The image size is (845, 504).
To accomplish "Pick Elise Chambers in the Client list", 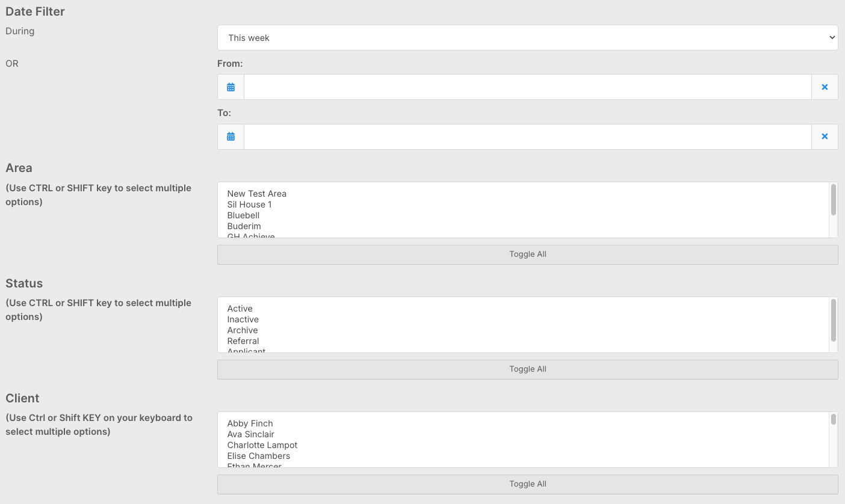I will click(x=523, y=456).
